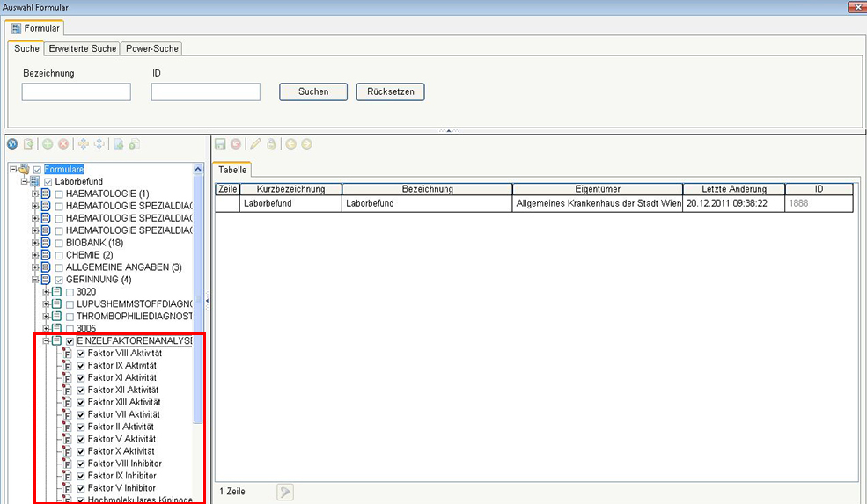Open the Power-Suche tab

152,48
